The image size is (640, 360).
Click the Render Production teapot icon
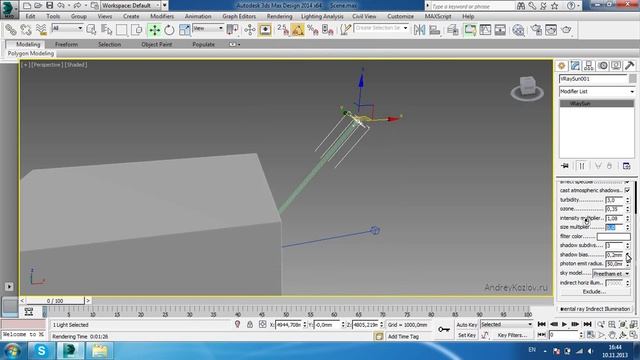566,30
